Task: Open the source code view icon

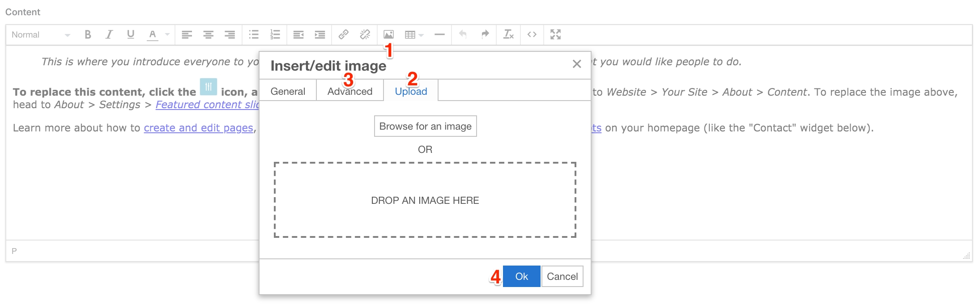Action: [x=532, y=34]
